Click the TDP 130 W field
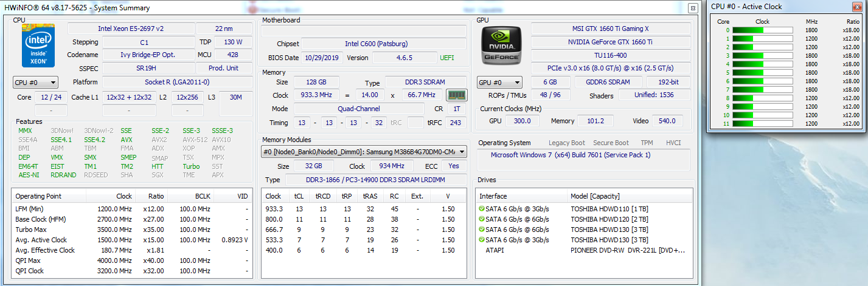This screenshot has height=286, width=868. tap(232, 43)
